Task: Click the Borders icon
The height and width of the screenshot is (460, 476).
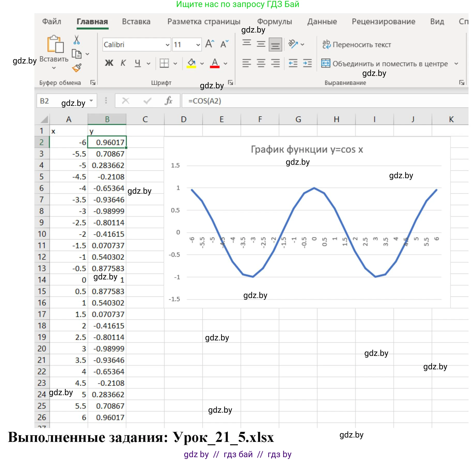Action: coord(164,63)
